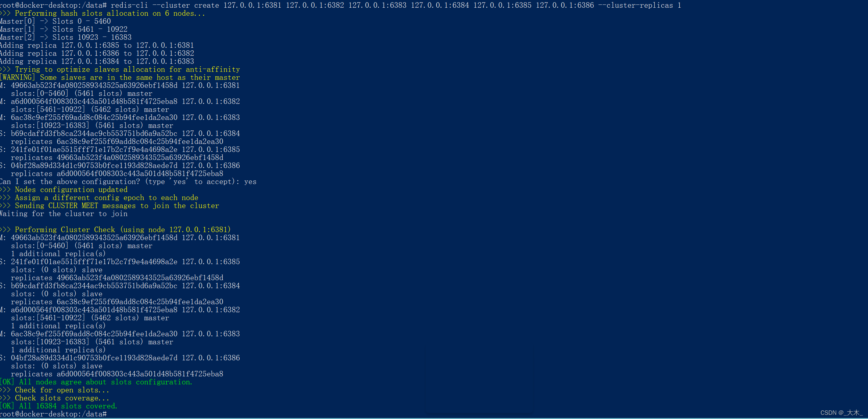Click '[OK] All nodes agree about slots configuration'
The width and height of the screenshot is (868, 419).
(x=96, y=382)
